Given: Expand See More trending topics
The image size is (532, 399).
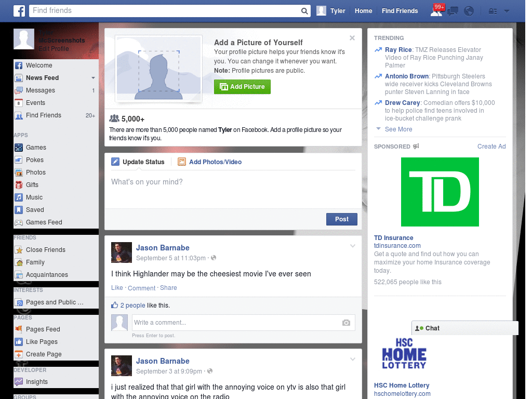Looking at the screenshot, I should tap(398, 129).
